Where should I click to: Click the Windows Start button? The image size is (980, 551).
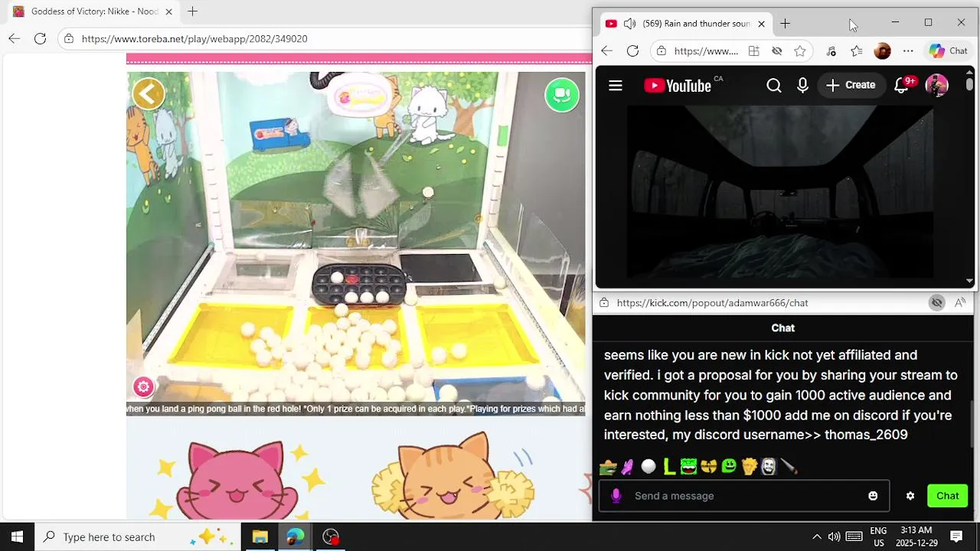coord(17,536)
